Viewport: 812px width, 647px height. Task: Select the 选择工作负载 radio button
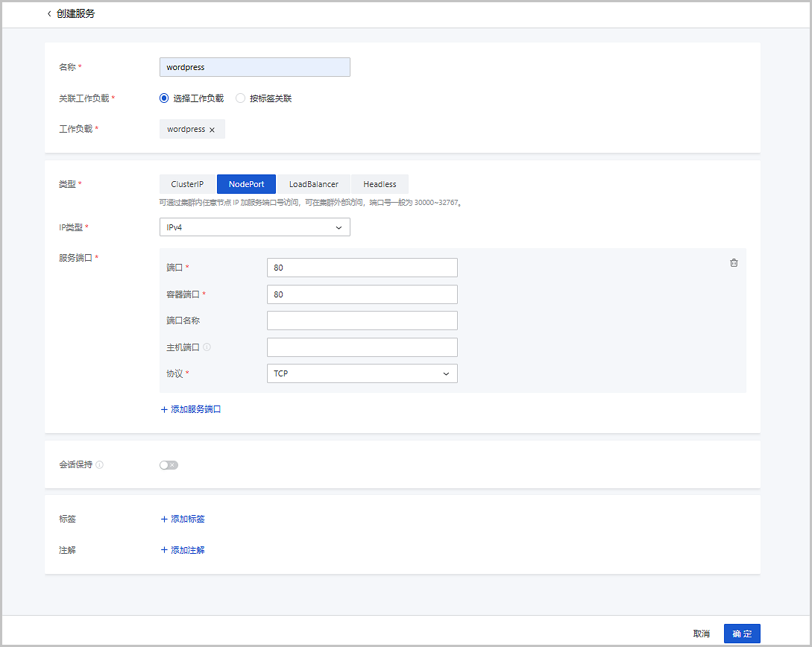point(163,98)
